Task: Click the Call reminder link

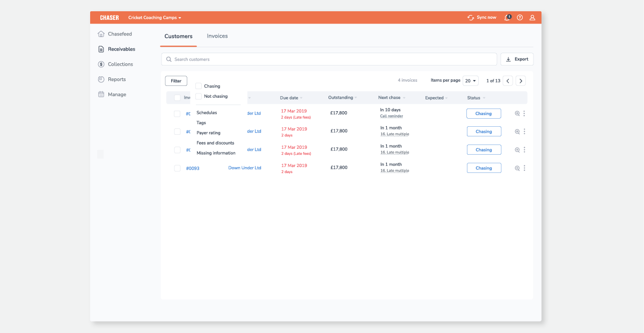Action: [x=392, y=116]
